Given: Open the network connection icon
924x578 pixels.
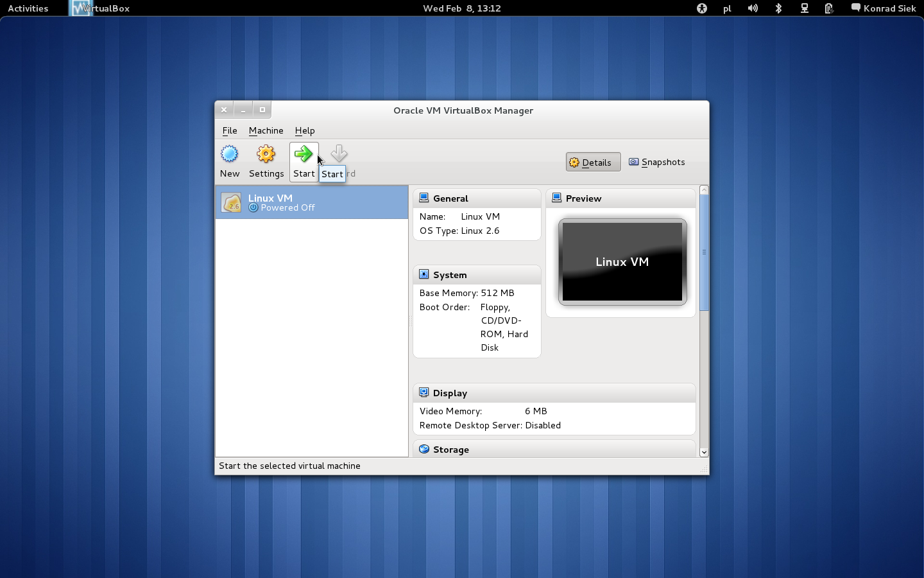Looking at the screenshot, I should [x=804, y=8].
